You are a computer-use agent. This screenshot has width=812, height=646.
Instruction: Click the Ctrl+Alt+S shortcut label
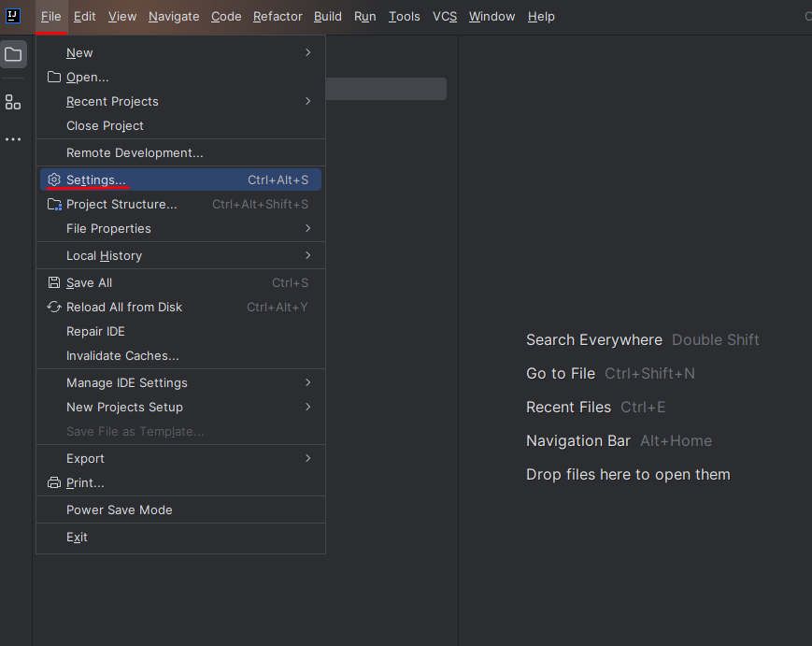[278, 179]
